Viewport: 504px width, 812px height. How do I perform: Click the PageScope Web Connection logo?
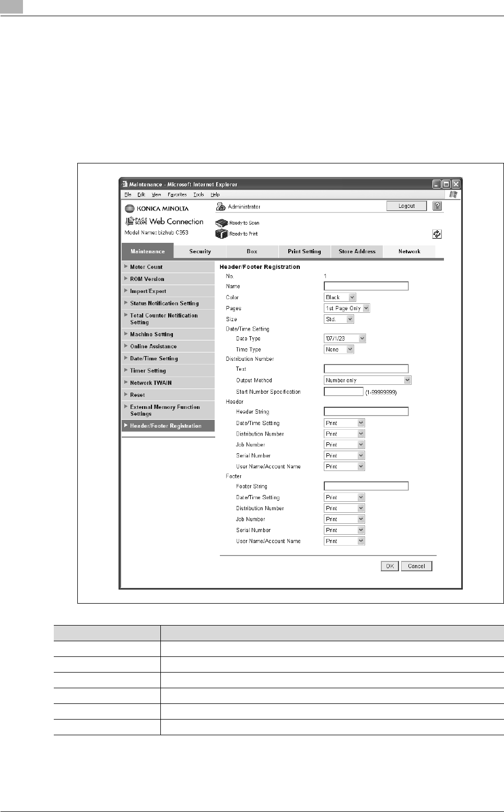click(x=164, y=221)
